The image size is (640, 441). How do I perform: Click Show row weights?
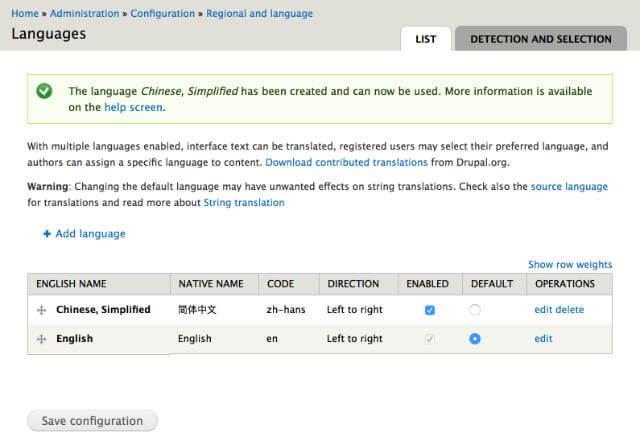[x=570, y=265]
